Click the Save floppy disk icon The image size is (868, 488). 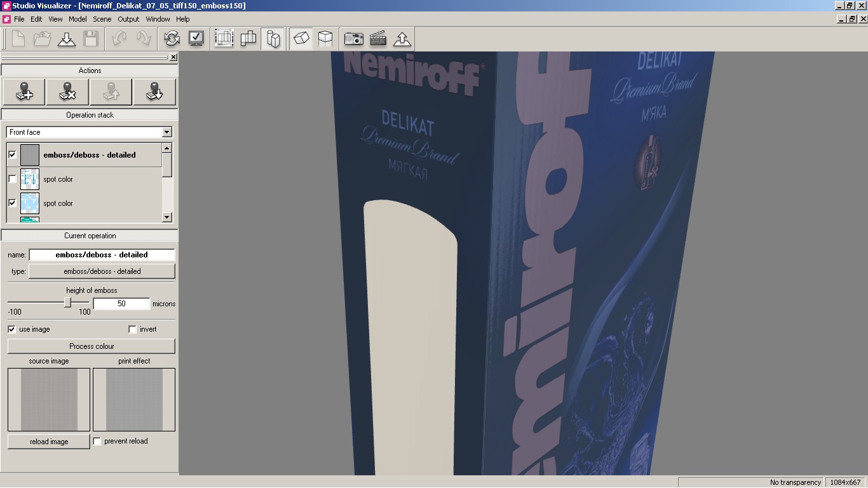point(91,39)
